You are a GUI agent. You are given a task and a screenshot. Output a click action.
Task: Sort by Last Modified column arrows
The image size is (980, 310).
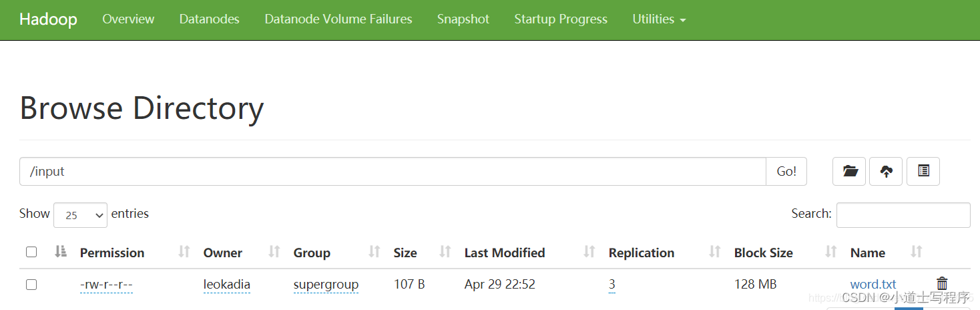pyautogui.click(x=589, y=252)
